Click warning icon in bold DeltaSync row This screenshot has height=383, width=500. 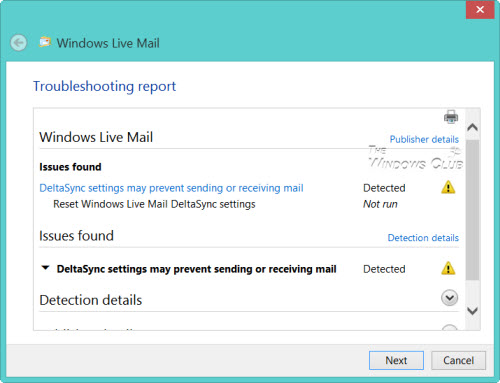[448, 268]
